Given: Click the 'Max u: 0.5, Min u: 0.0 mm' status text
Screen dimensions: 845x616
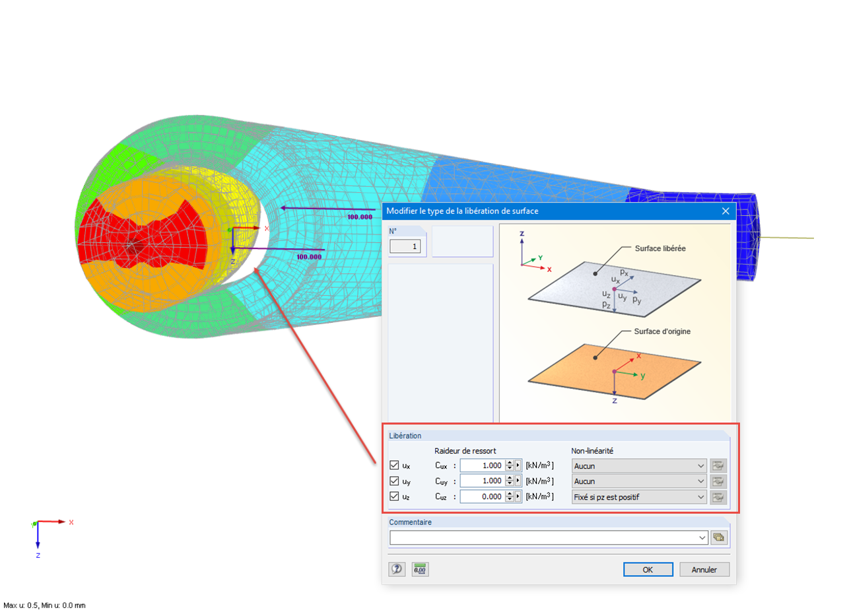Looking at the screenshot, I should tap(44, 605).
